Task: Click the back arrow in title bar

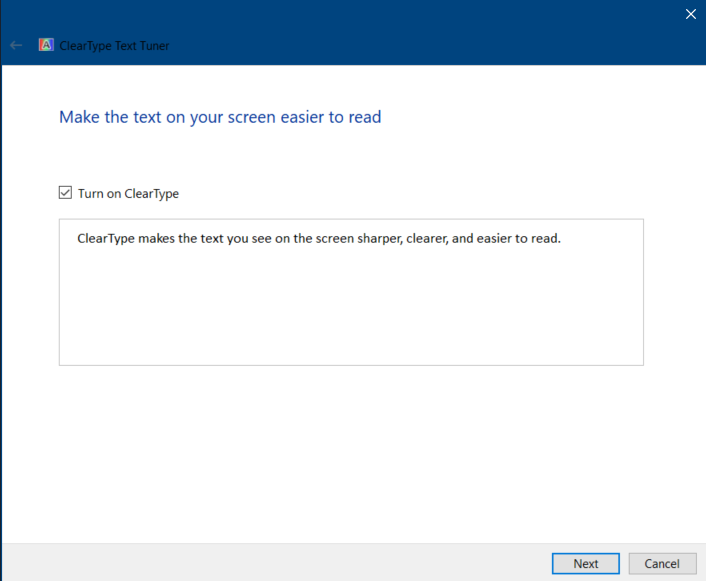Action: (x=16, y=45)
